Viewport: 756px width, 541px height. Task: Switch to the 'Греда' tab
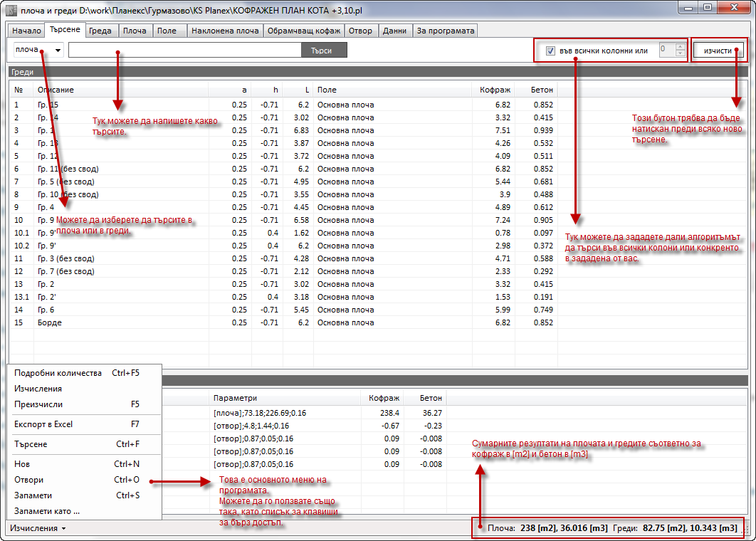(100, 31)
